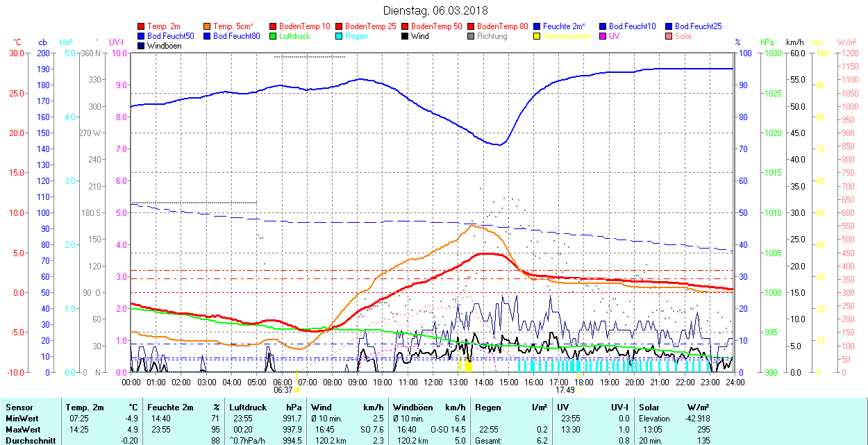Click the MaxWert row header
The height and width of the screenshot is (445, 868).
(x=23, y=429)
